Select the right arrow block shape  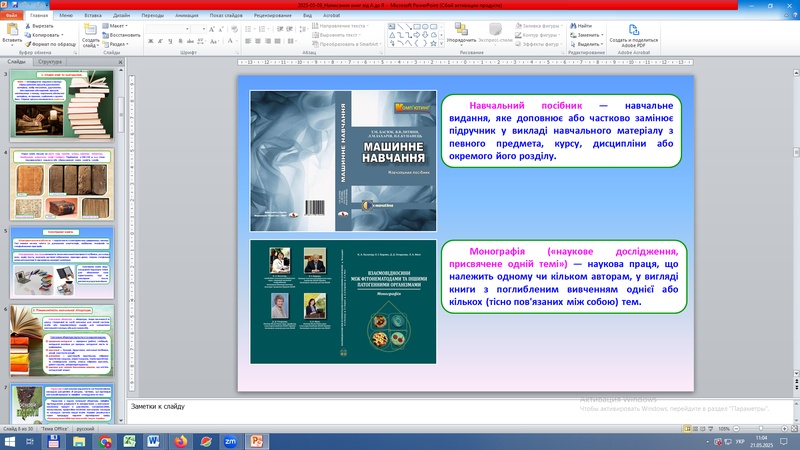tap(416, 35)
